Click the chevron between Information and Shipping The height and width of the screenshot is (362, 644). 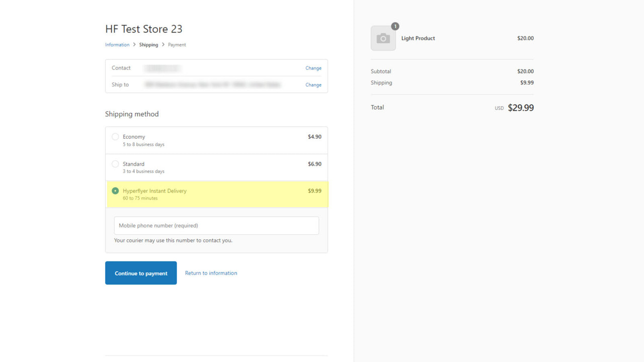click(x=133, y=44)
